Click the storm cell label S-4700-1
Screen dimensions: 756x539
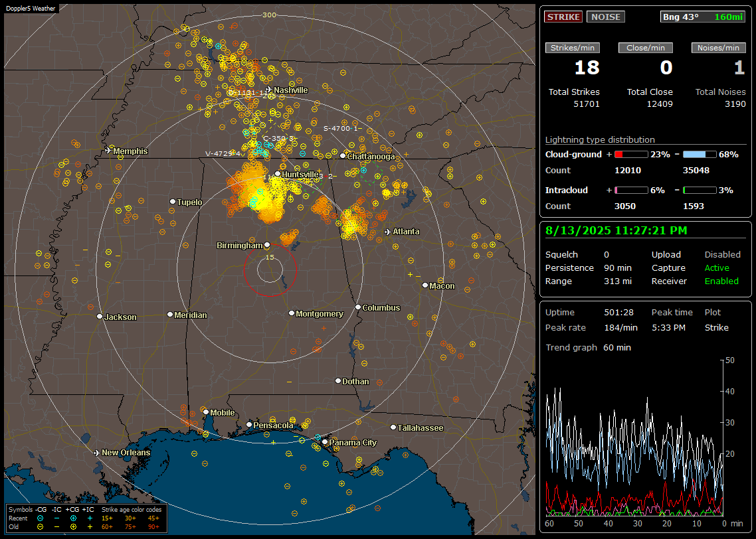click(341, 129)
